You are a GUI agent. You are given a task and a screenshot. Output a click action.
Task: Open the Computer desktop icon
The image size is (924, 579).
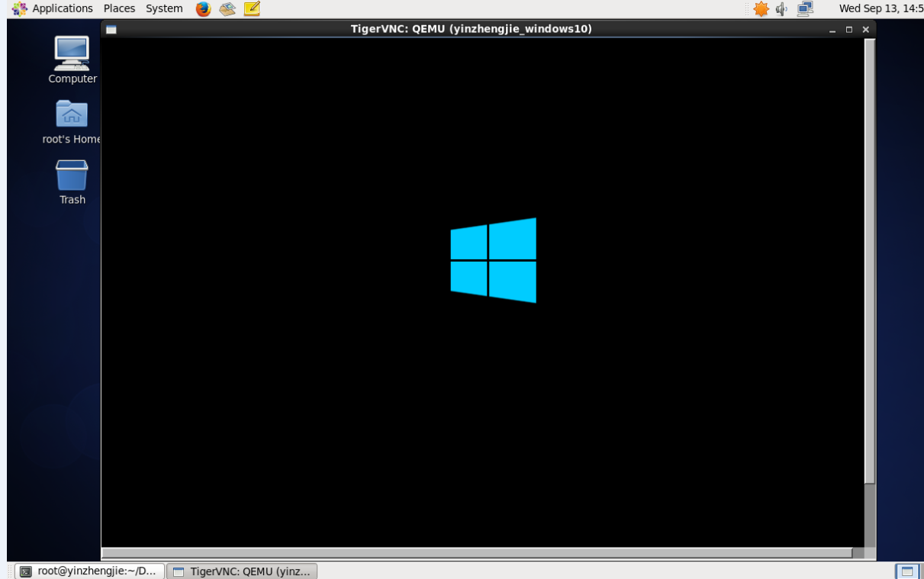pos(72,60)
